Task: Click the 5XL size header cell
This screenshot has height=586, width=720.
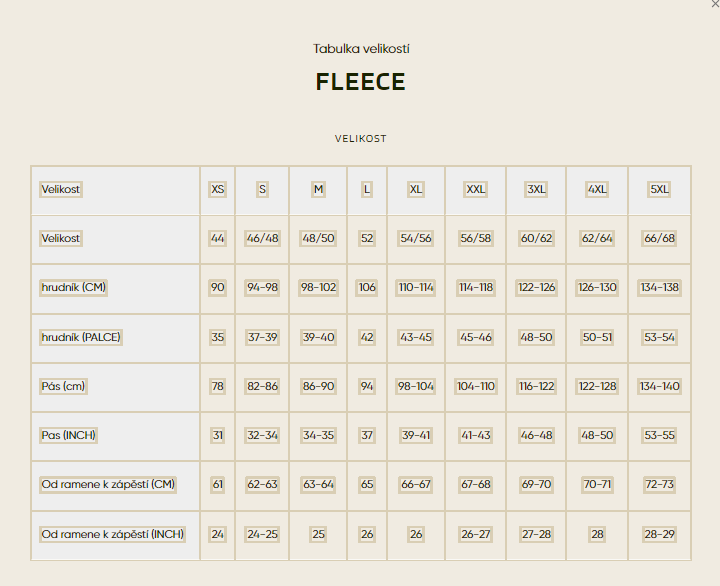Action: point(659,189)
